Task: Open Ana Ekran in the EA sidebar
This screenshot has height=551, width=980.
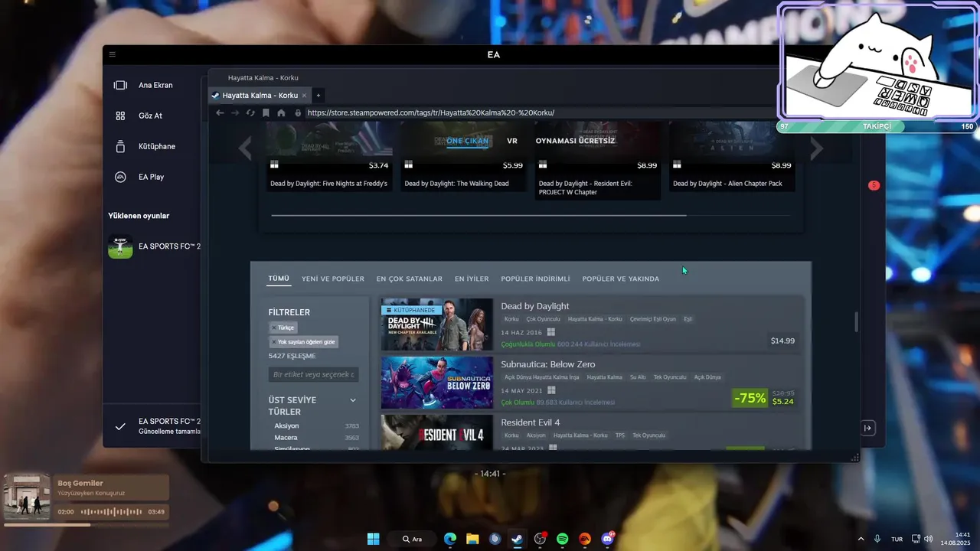Action: pos(155,85)
